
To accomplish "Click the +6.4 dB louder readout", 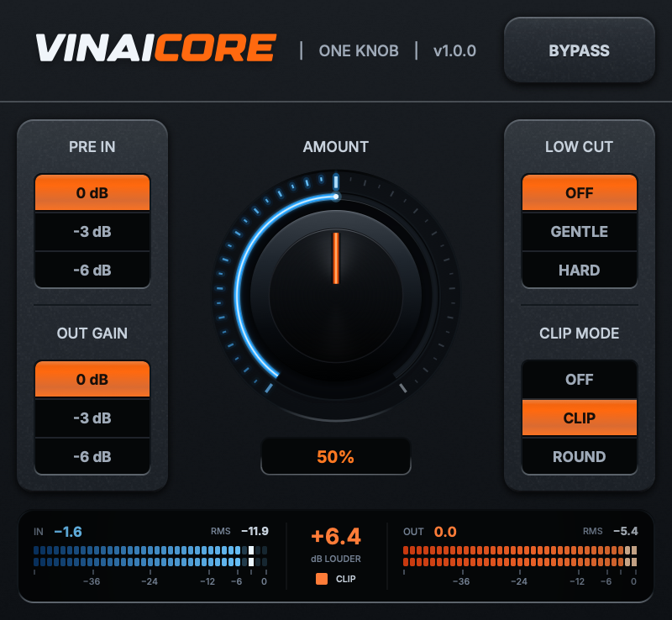I will tap(336, 536).
